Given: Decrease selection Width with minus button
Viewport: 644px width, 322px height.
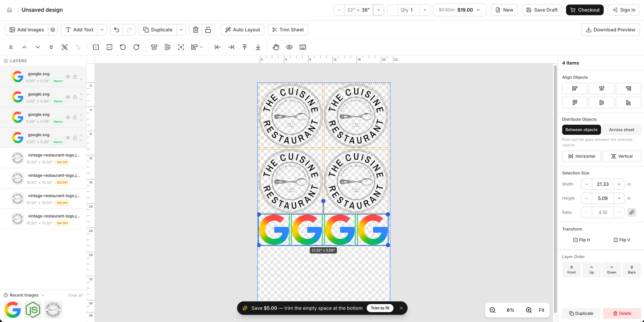Looking at the screenshot, I should (x=586, y=184).
